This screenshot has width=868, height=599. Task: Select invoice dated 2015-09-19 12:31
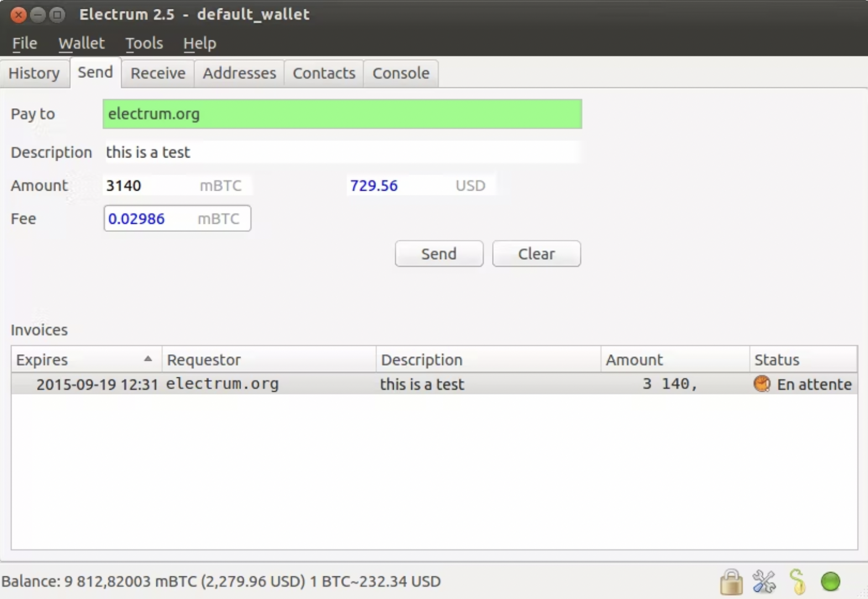coord(97,384)
